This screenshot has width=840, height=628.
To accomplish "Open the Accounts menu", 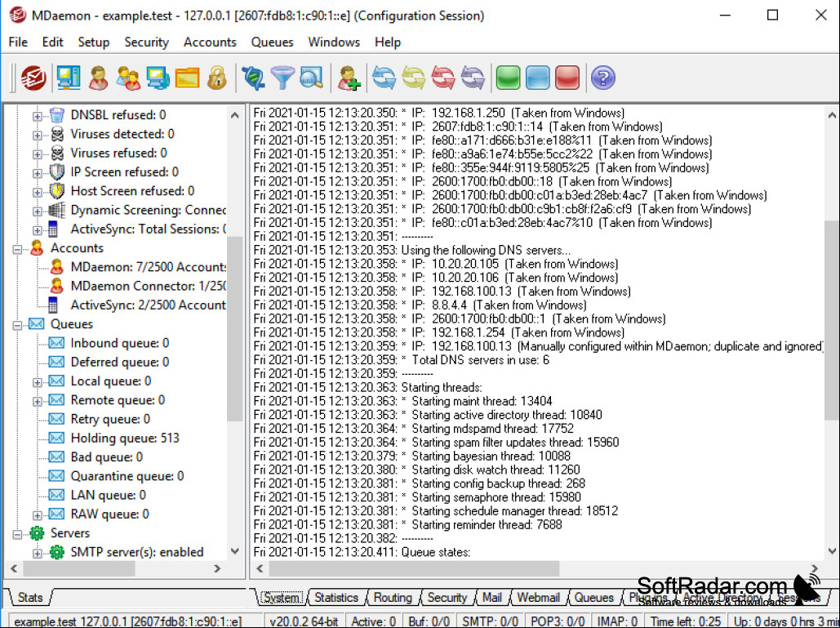I will (x=210, y=42).
